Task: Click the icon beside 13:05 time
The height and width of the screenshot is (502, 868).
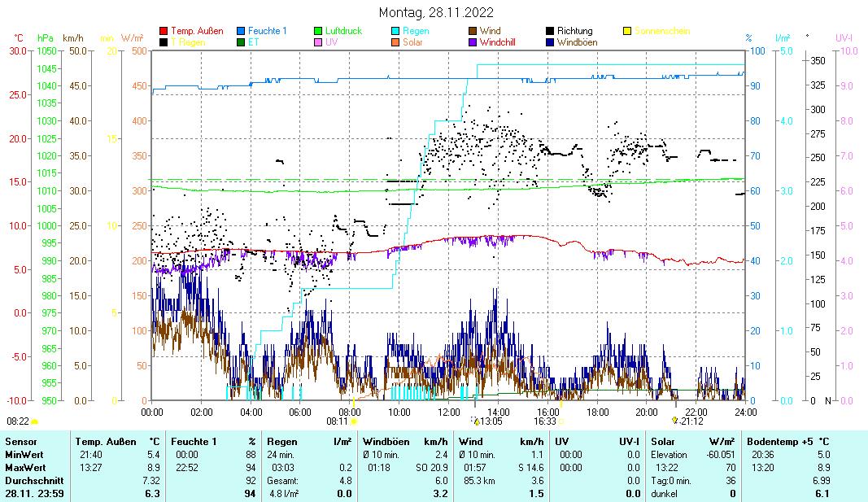Action: 476,421
